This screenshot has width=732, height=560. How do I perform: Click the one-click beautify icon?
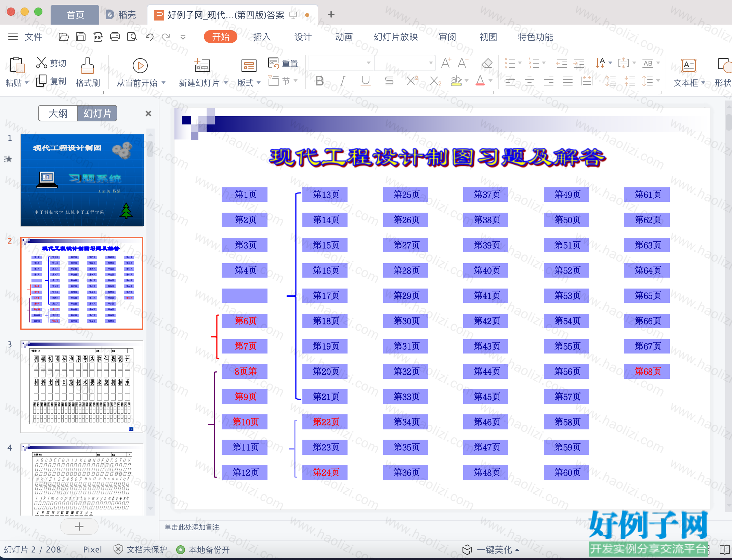click(467, 550)
